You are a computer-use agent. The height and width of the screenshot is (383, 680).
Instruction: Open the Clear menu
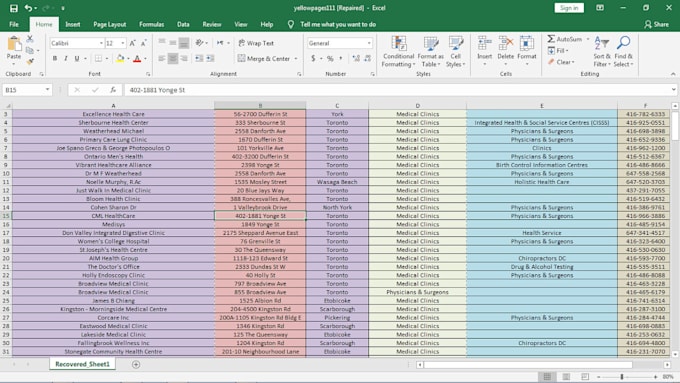[x=561, y=62]
